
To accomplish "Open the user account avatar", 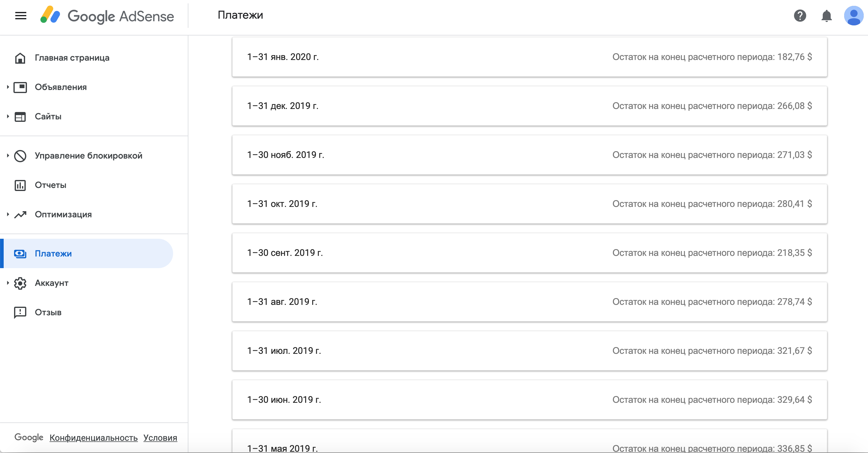I will coord(853,16).
